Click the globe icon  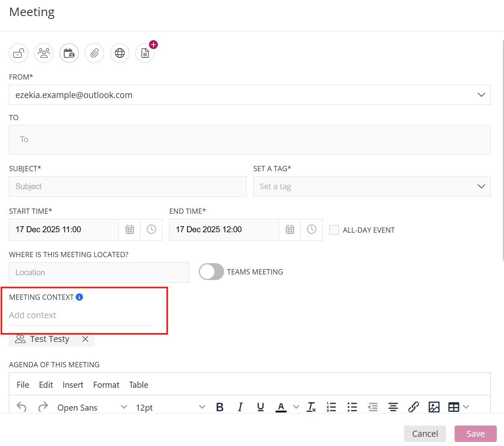[x=120, y=53]
